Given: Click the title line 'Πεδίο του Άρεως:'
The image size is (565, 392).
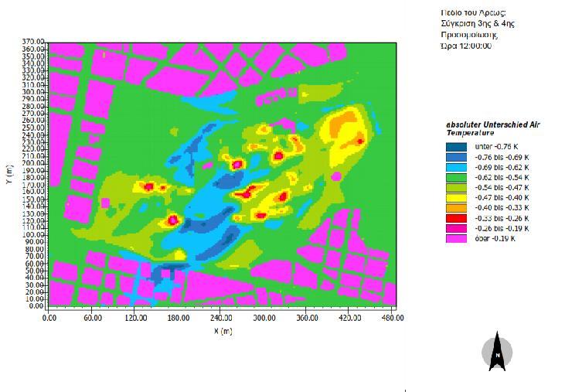Looking at the screenshot, I should (x=473, y=12).
